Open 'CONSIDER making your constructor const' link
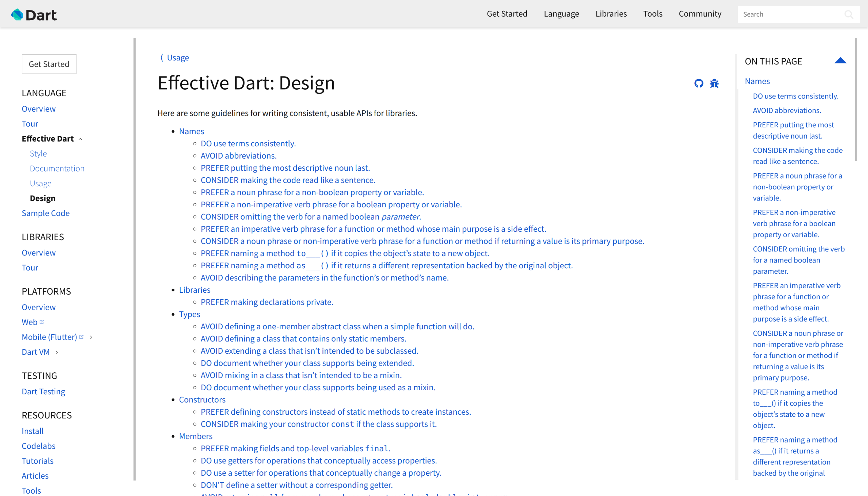868x496 pixels. 319,424
